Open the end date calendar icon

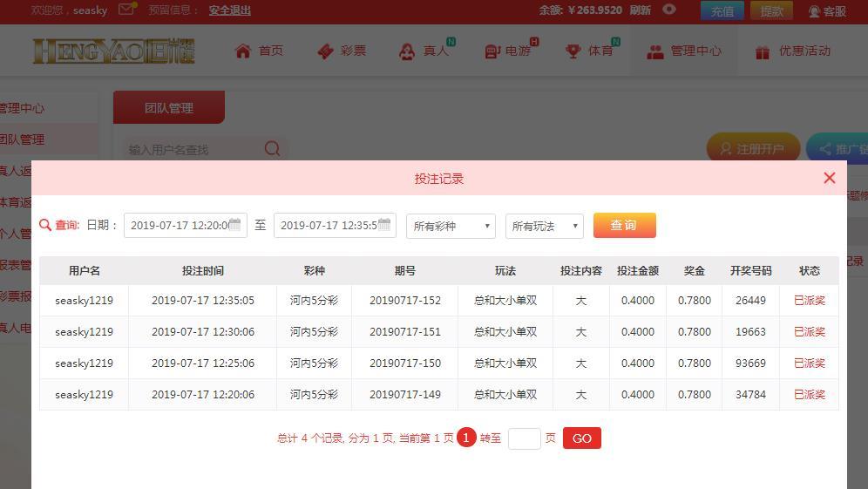click(384, 224)
